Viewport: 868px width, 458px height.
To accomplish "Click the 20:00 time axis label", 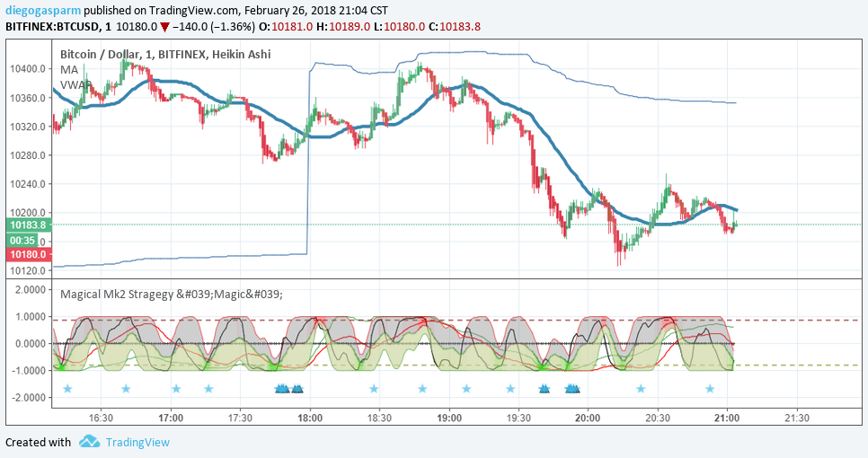I will coord(588,418).
